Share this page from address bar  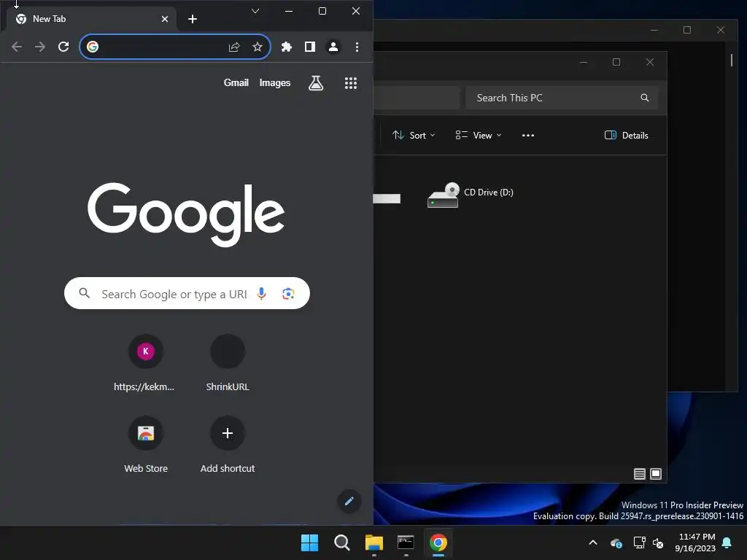[234, 47]
